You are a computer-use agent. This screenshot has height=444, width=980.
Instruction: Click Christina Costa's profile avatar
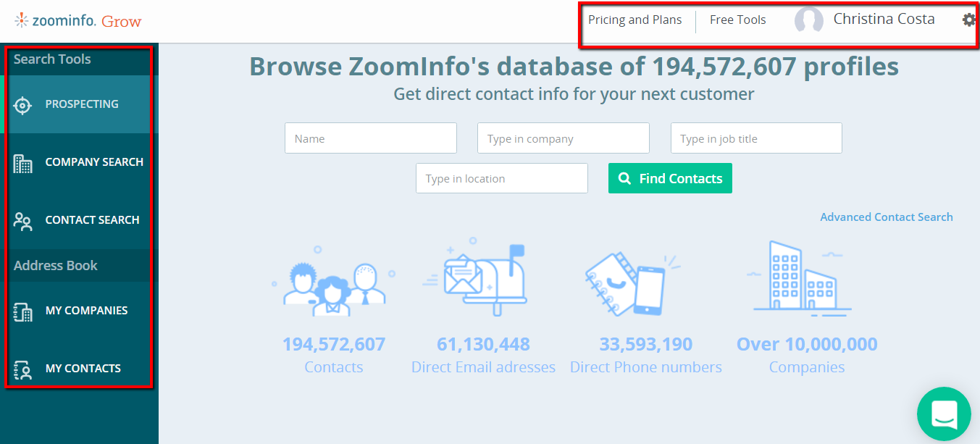pyautogui.click(x=809, y=20)
